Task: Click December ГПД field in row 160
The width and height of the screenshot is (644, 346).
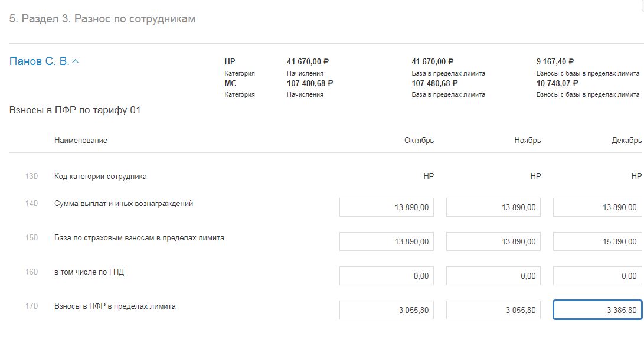Action: [x=597, y=276]
